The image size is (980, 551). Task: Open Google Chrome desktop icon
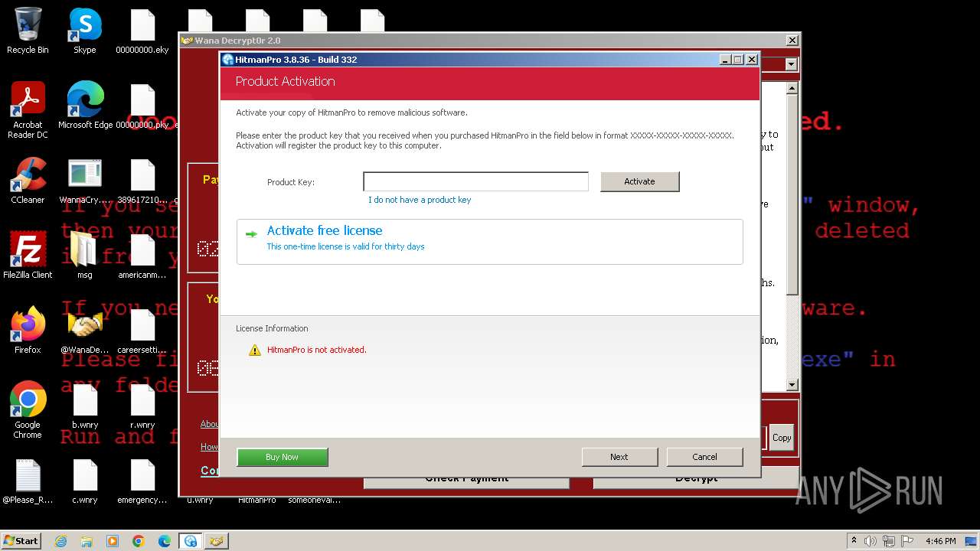point(28,410)
